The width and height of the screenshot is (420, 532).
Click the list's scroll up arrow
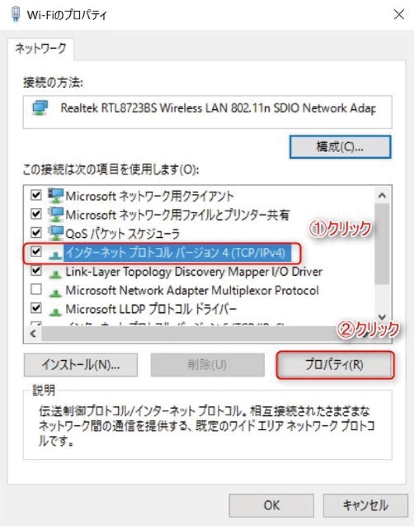click(382, 196)
